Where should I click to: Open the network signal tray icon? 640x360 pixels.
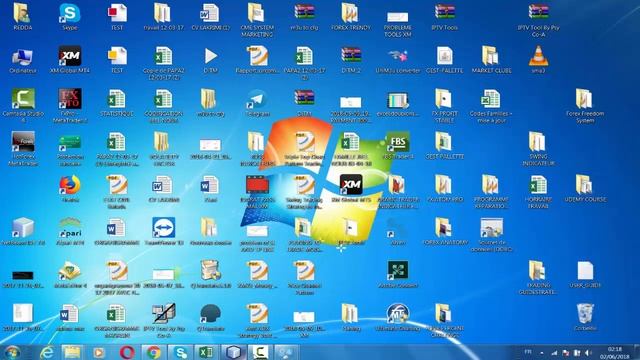pos(554,353)
